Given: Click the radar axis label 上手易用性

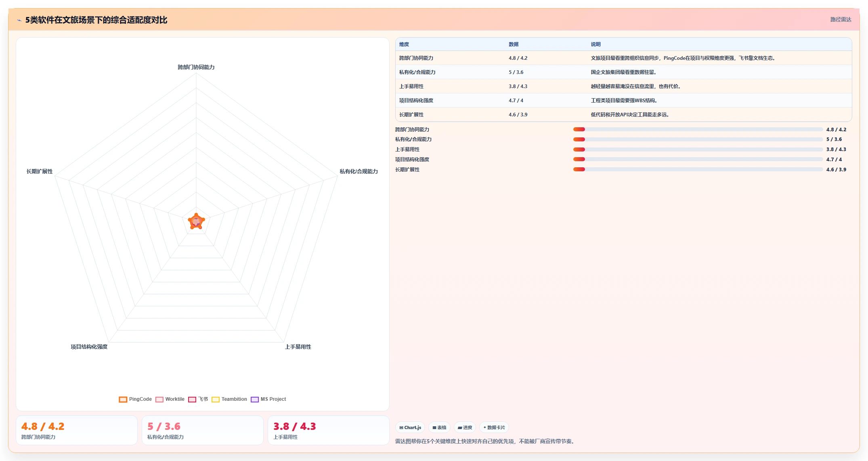Looking at the screenshot, I should point(298,347).
